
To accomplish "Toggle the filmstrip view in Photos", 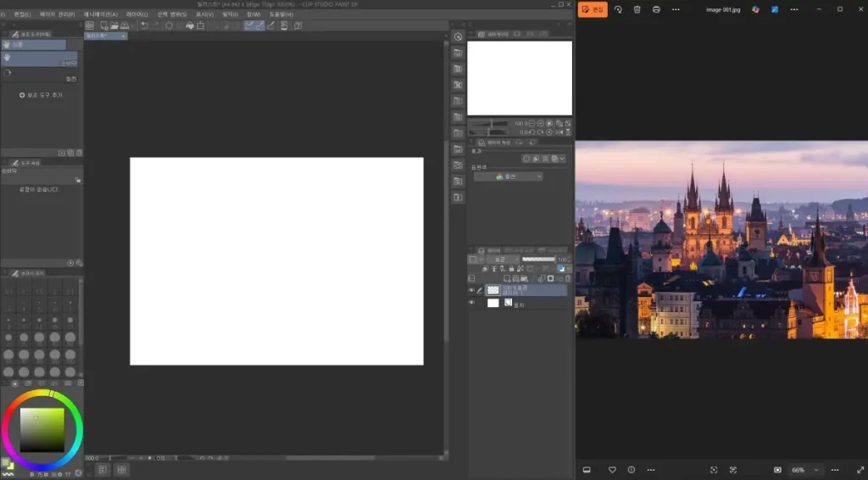I will tap(586, 470).
